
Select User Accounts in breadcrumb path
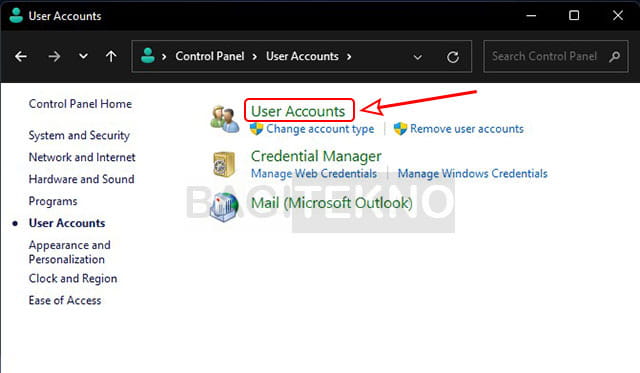point(302,56)
